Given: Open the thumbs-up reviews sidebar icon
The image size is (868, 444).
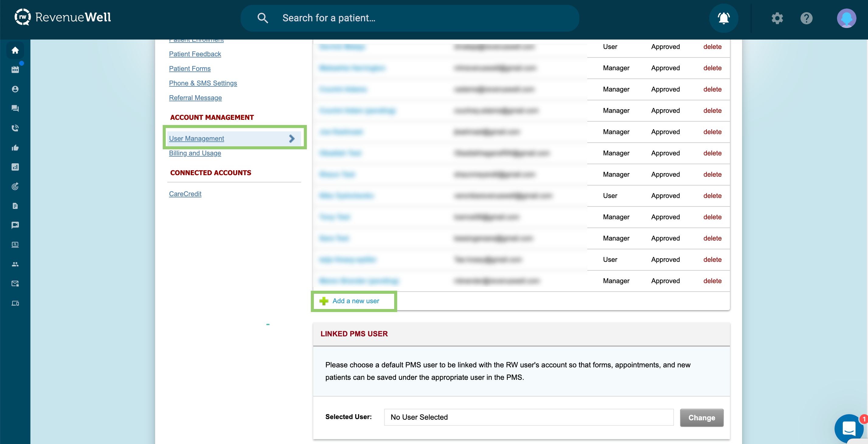Looking at the screenshot, I should 15,147.
